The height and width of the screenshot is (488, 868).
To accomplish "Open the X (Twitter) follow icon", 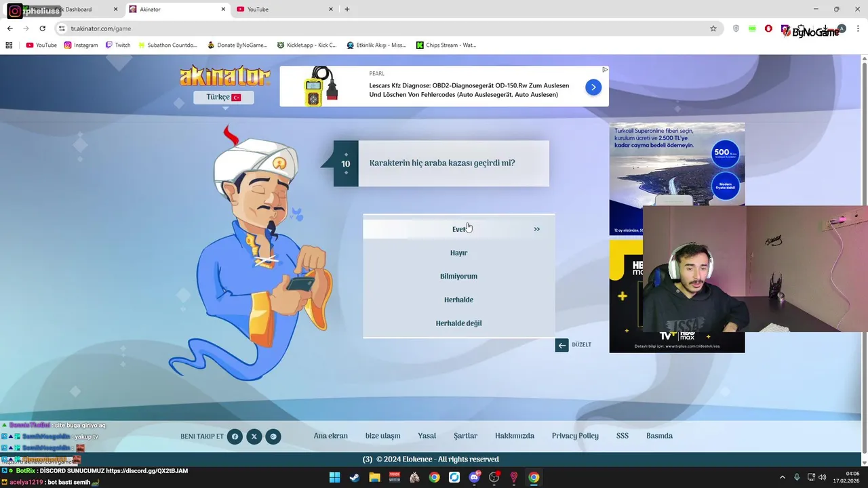I will click(254, 436).
